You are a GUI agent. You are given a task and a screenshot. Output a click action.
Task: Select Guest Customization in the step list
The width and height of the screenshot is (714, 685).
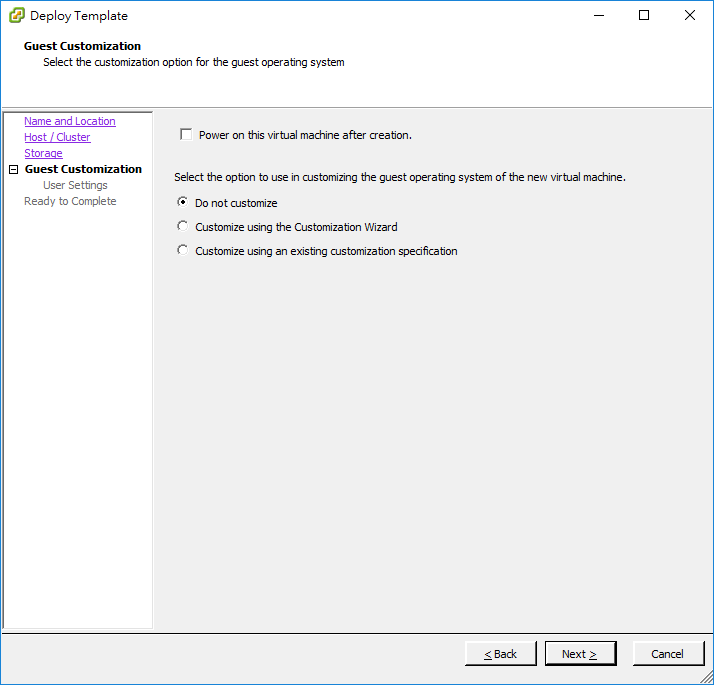[x=83, y=169]
